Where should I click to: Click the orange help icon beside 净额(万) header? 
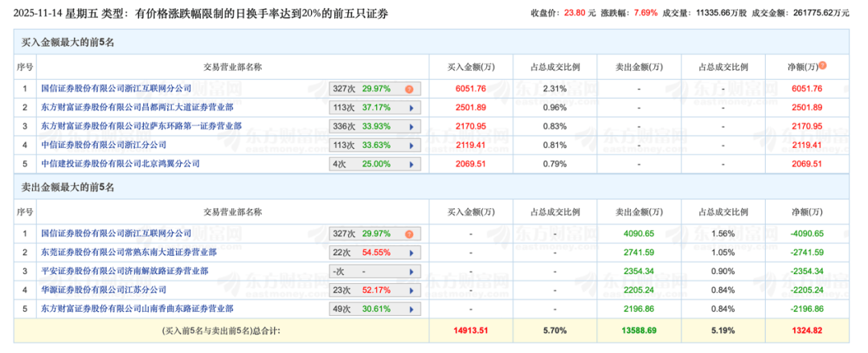(x=823, y=65)
